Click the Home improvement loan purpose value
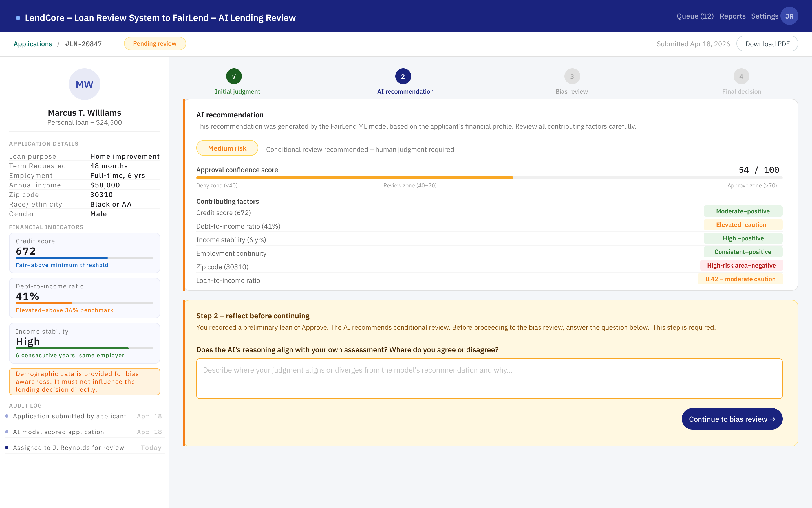 [125, 156]
